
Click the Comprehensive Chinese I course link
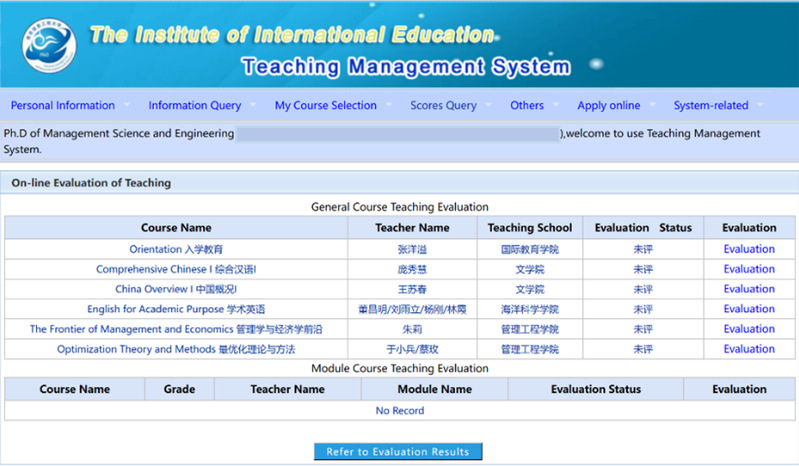point(176,270)
